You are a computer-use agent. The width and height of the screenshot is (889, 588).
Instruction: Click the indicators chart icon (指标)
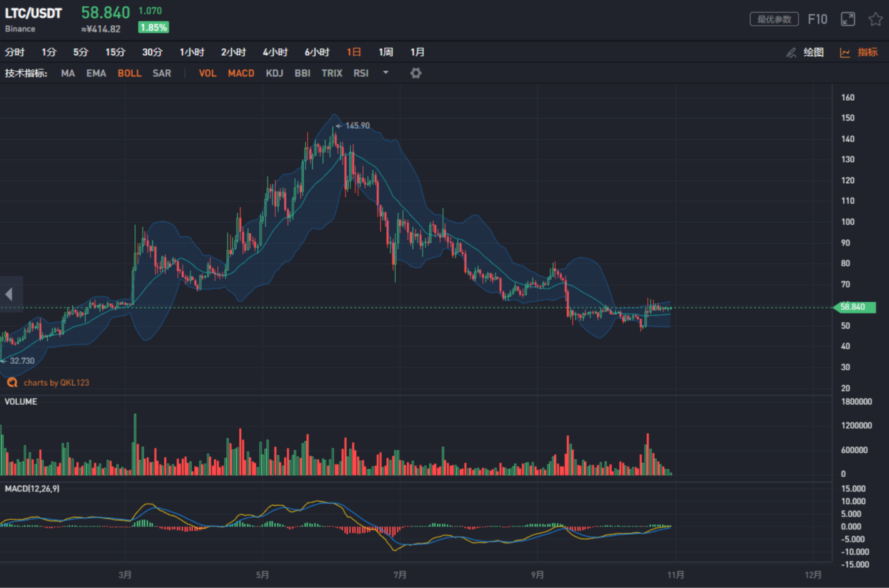point(845,52)
